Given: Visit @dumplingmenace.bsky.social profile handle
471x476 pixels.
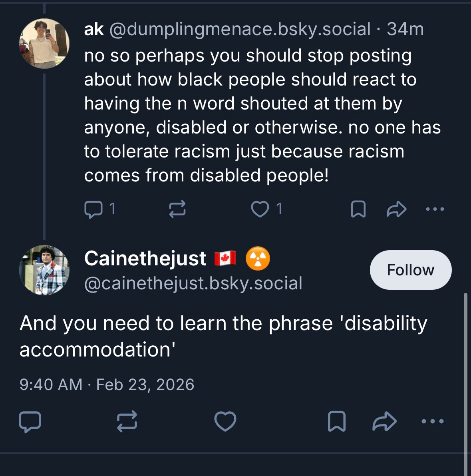Looking at the screenshot, I should (x=240, y=30).
